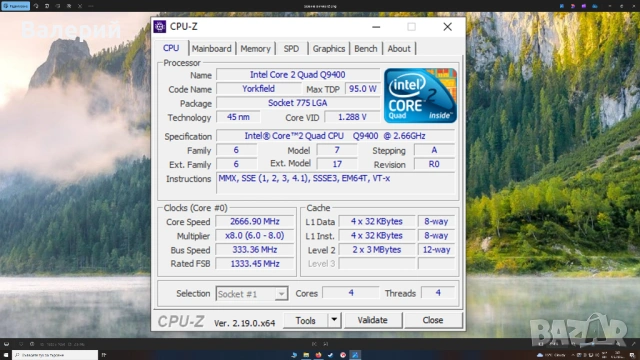Click the Code Name value Yorkfield

tap(258, 89)
